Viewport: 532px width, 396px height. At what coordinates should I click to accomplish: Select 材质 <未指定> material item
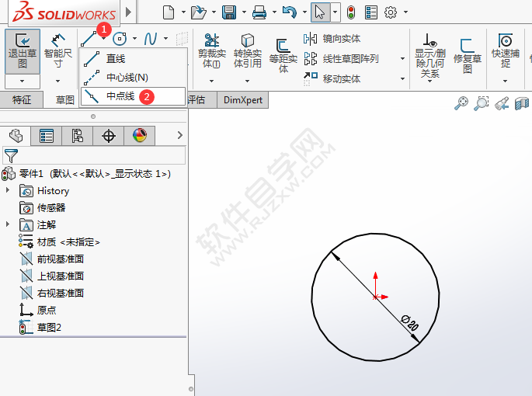pos(59,241)
